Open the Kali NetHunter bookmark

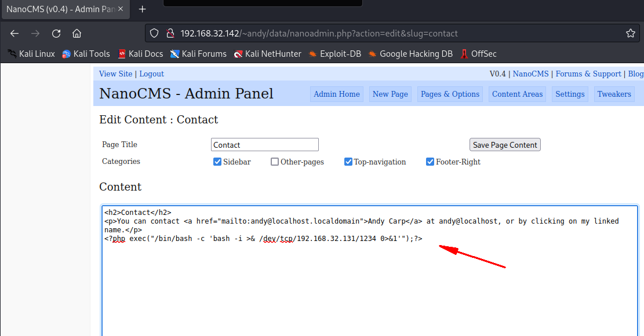coord(267,54)
